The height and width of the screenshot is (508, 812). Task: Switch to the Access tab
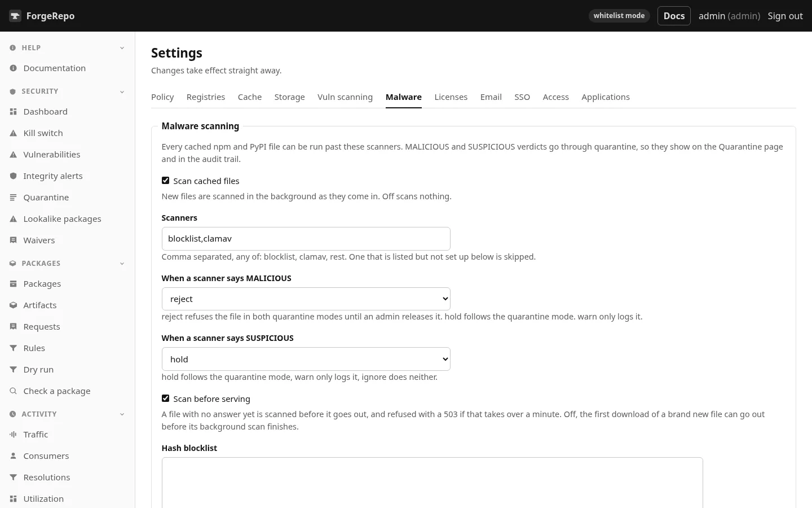point(556,97)
